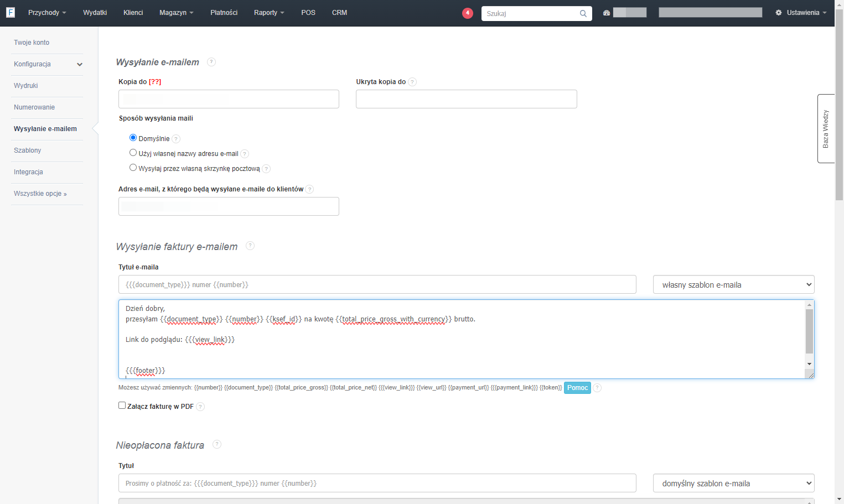Screen dimensions: 844x504
Task: Open the 'Baza Wiedzy' side tab
Action: click(826, 128)
